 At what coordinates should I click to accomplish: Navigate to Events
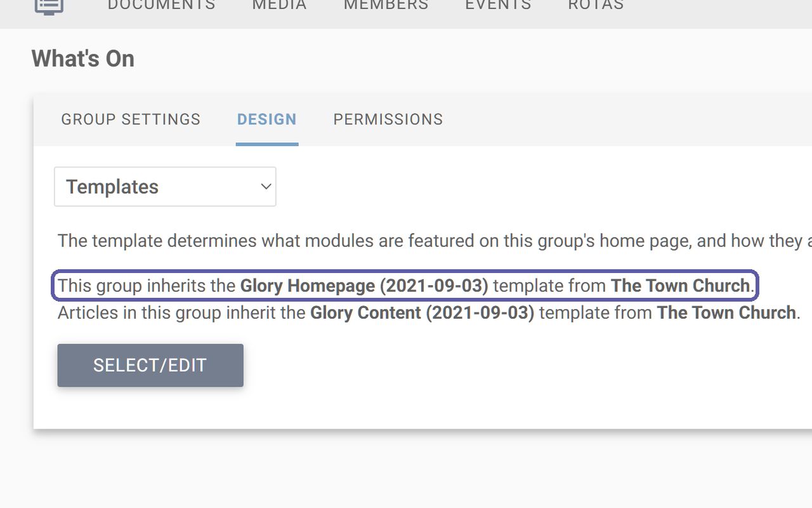497,6
